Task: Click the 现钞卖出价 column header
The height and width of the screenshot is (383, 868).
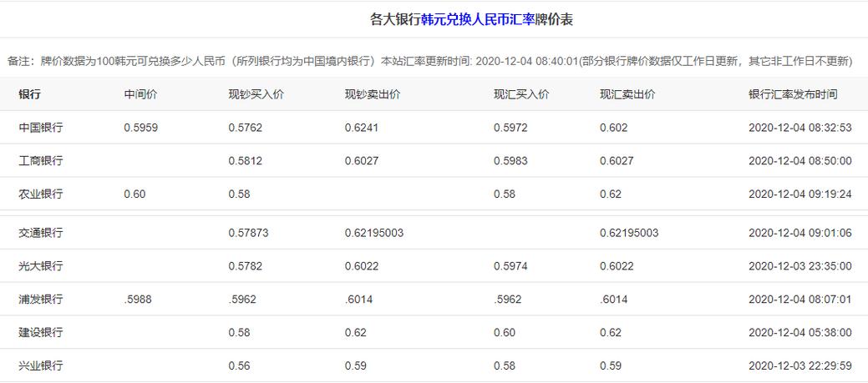Action: 373,94
